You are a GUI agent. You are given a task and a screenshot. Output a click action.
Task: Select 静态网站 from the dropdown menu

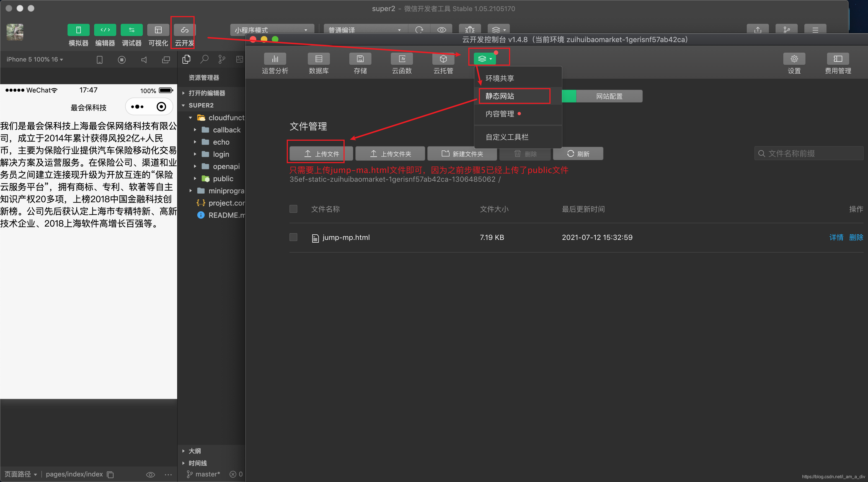click(518, 96)
